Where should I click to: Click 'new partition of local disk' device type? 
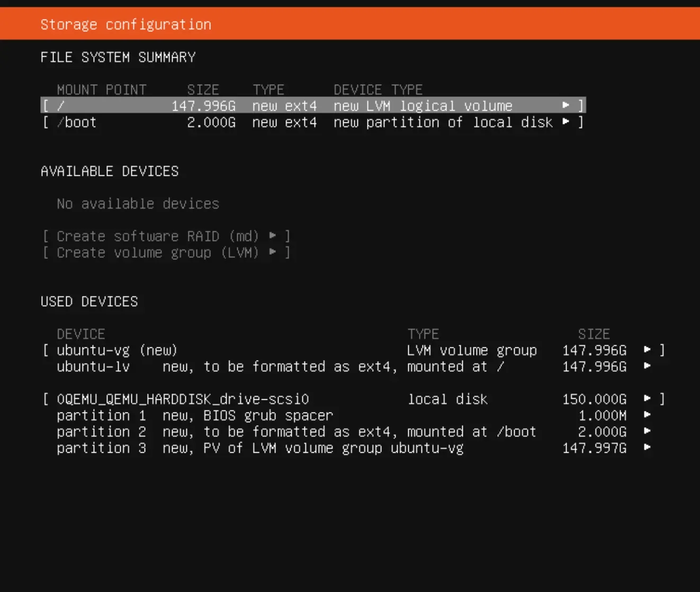coord(443,122)
